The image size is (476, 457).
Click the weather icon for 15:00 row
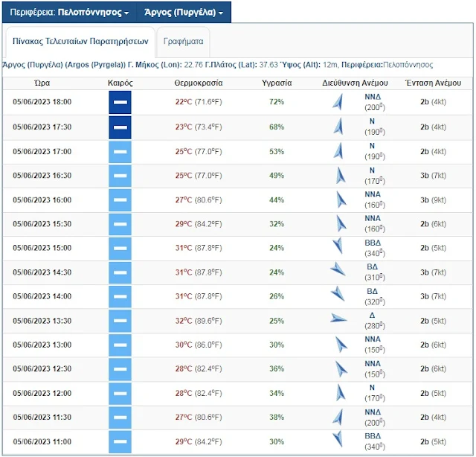point(120,249)
